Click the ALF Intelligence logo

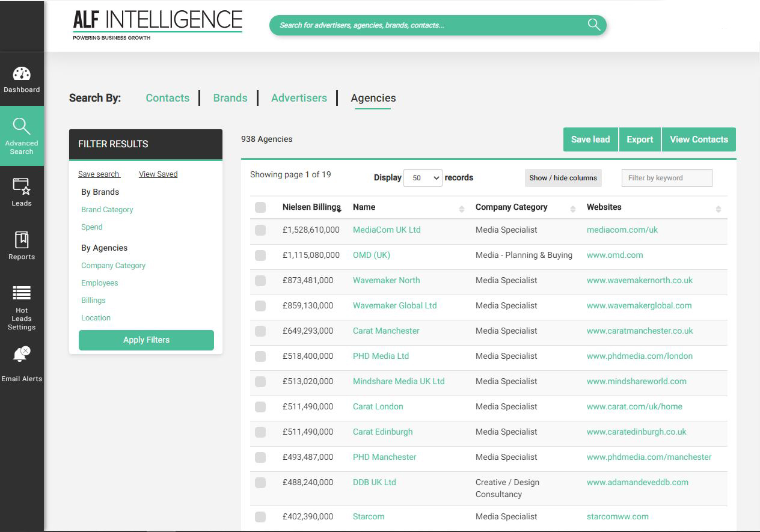(x=158, y=25)
